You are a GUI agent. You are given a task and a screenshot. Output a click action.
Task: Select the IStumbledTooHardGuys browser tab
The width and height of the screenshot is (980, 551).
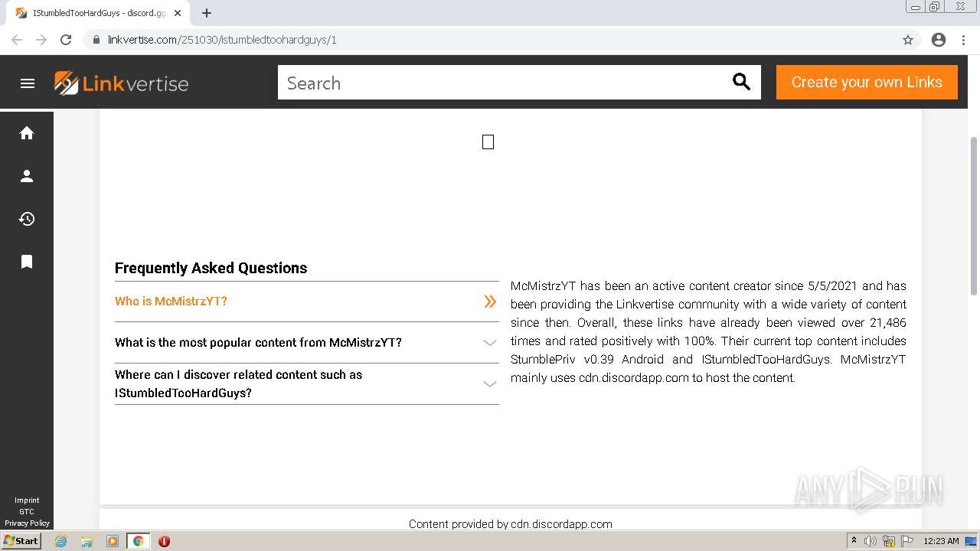coord(98,13)
